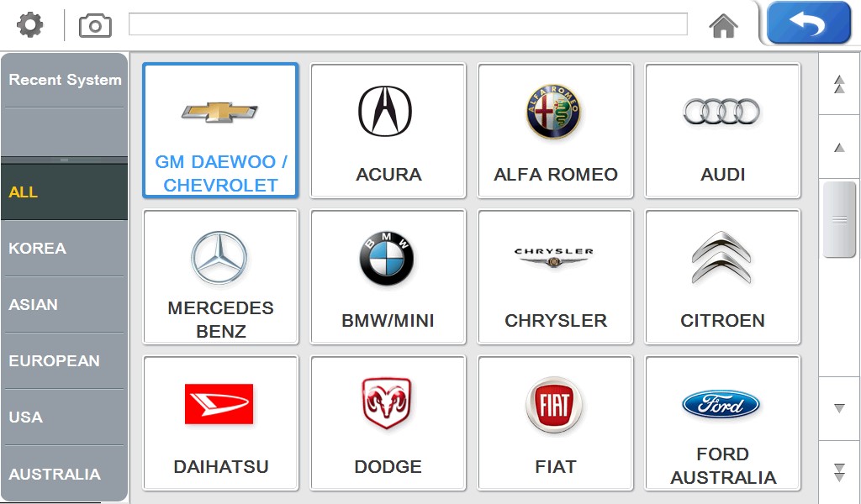
Task: Jump to bottom with double-down arrow
Action: click(839, 472)
